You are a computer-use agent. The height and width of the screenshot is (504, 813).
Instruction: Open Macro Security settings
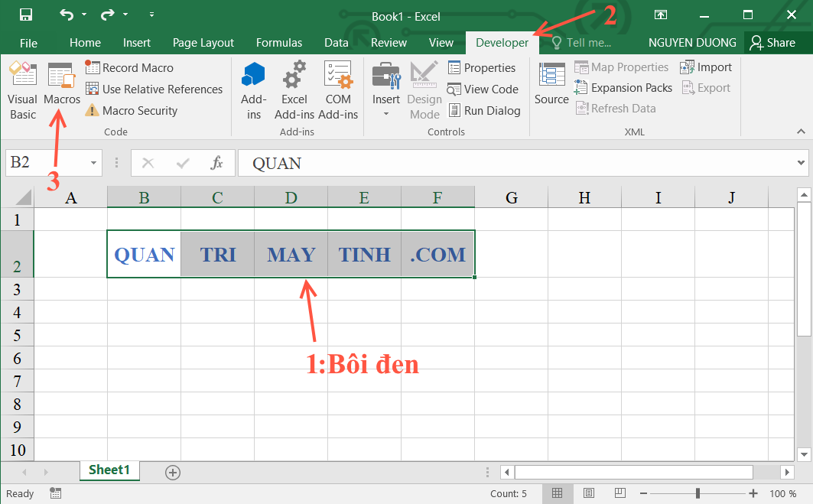point(132,110)
